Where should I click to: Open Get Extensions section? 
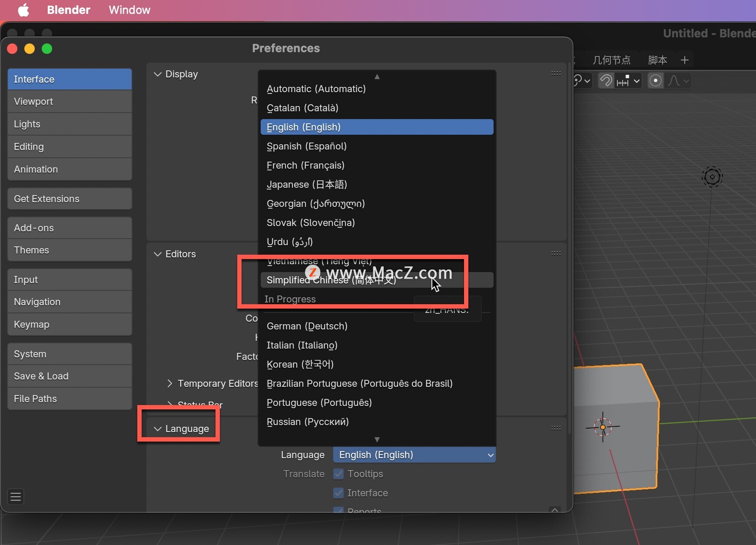point(70,199)
